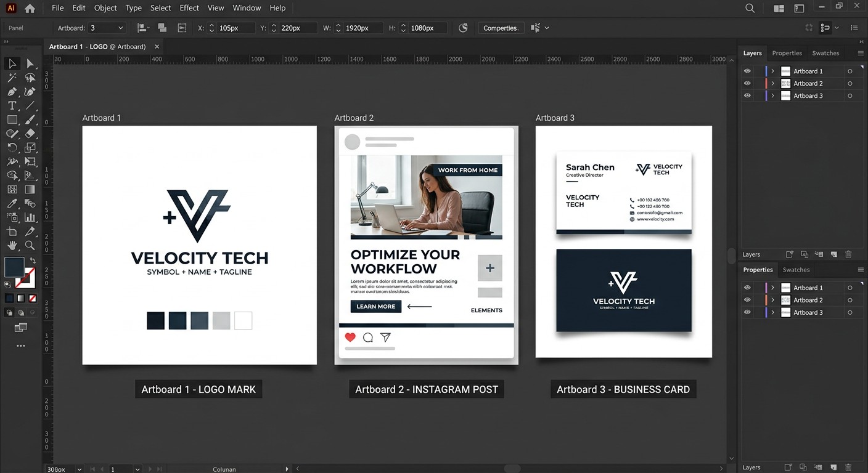The height and width of the screenshot is (473, 868).
Task: Switch to Swatches tab in top panel
Action: pyautogui.click(x=825, y=53)
